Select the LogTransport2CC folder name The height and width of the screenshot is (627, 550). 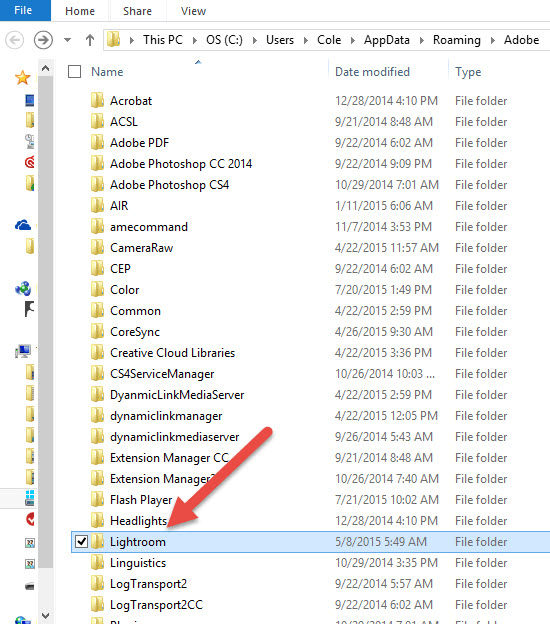156,605
